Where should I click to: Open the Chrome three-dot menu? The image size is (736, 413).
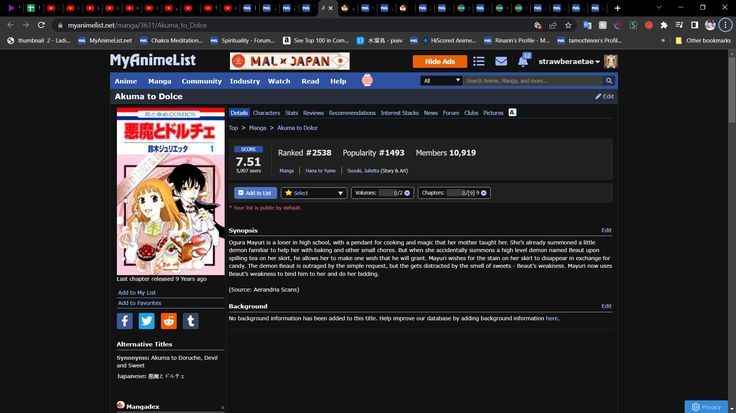pos(725,25)
